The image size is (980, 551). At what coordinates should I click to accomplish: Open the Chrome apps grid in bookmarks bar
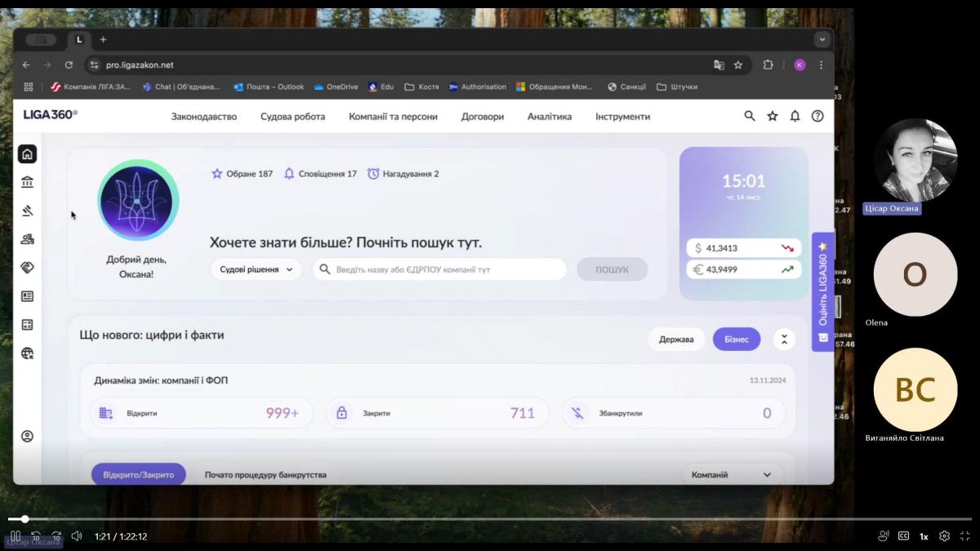click(29, 87)
